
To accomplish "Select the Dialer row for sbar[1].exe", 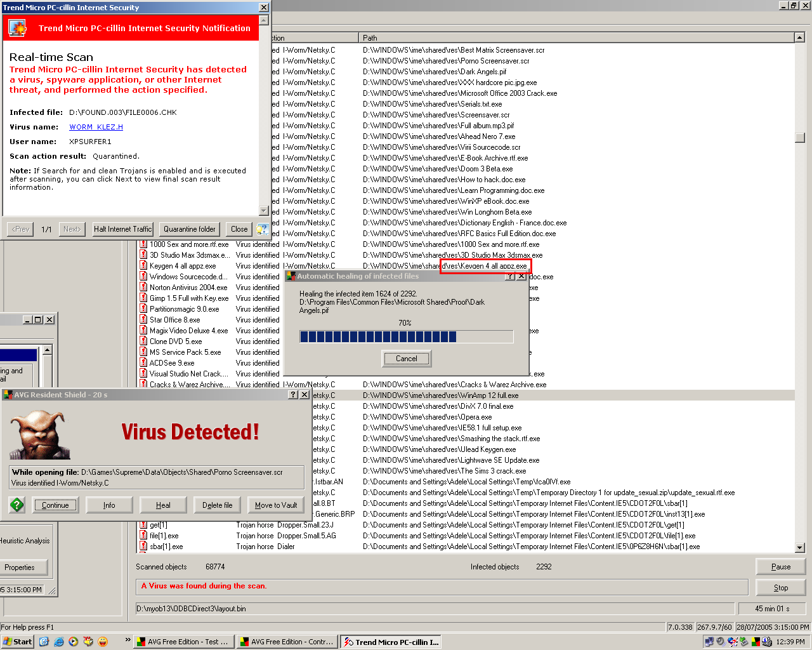I will coord(466,547).
